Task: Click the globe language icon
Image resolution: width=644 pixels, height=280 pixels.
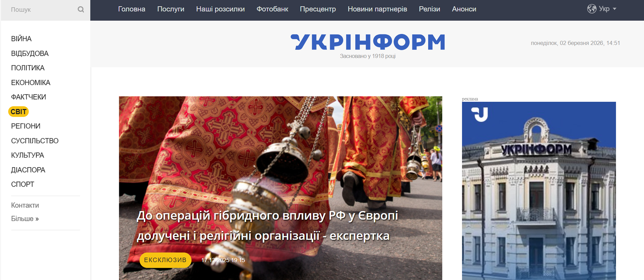Action: pos(592,9)
